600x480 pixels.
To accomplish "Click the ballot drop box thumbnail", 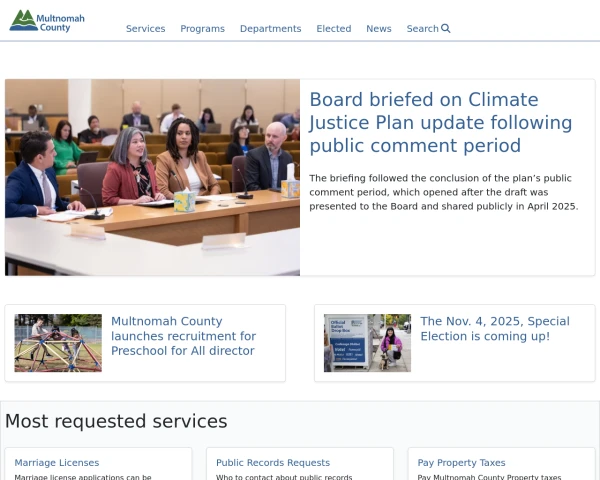I will (x=367, y=343).
